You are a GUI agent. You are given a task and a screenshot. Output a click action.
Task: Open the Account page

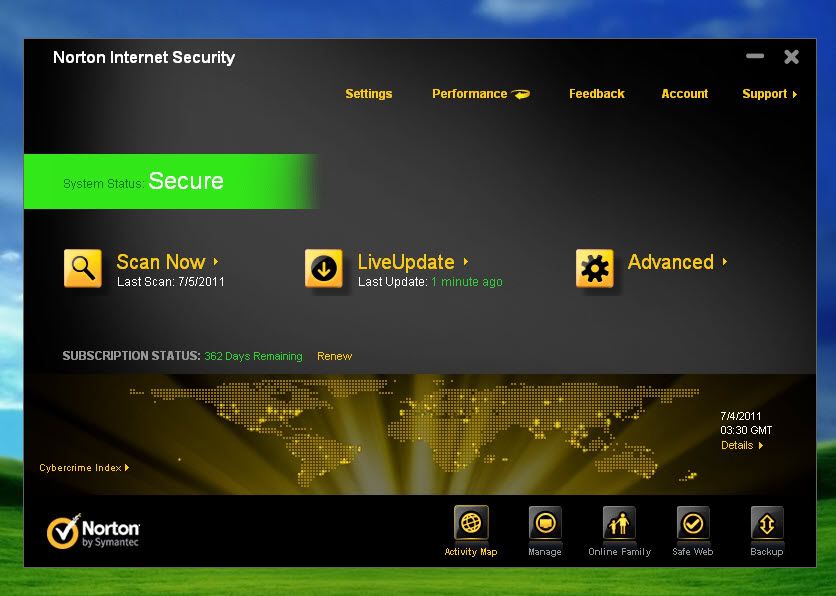click(x=685, y=94)
